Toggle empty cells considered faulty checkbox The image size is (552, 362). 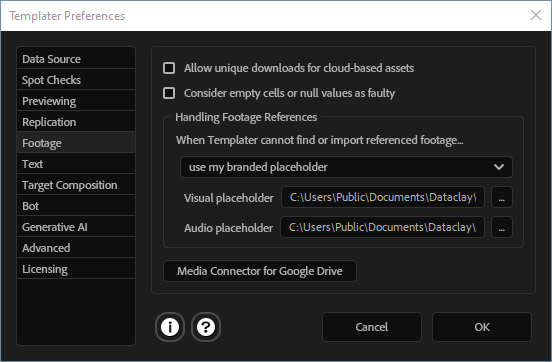click(169, 93)
